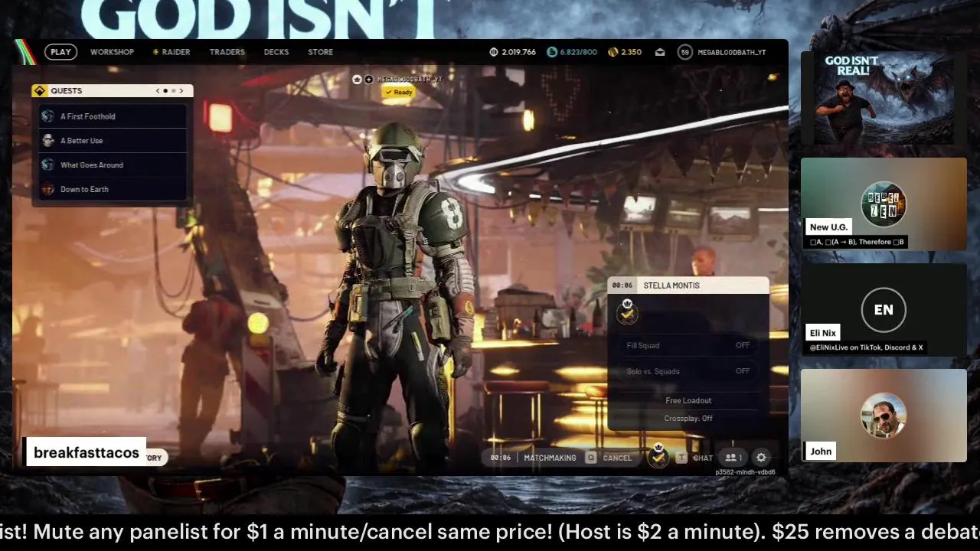Open the MEGABLOODBATH_YT profile name in top bar
Screen dimensions: 980x551
(732, 52)
